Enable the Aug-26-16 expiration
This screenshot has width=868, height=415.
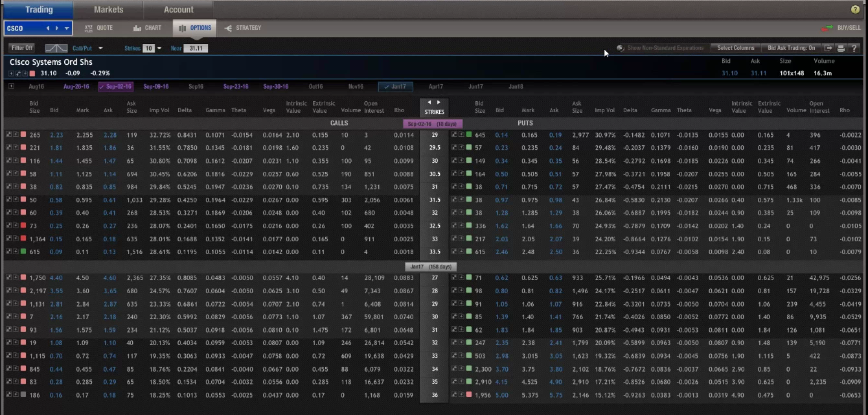[x=76, y=86]
